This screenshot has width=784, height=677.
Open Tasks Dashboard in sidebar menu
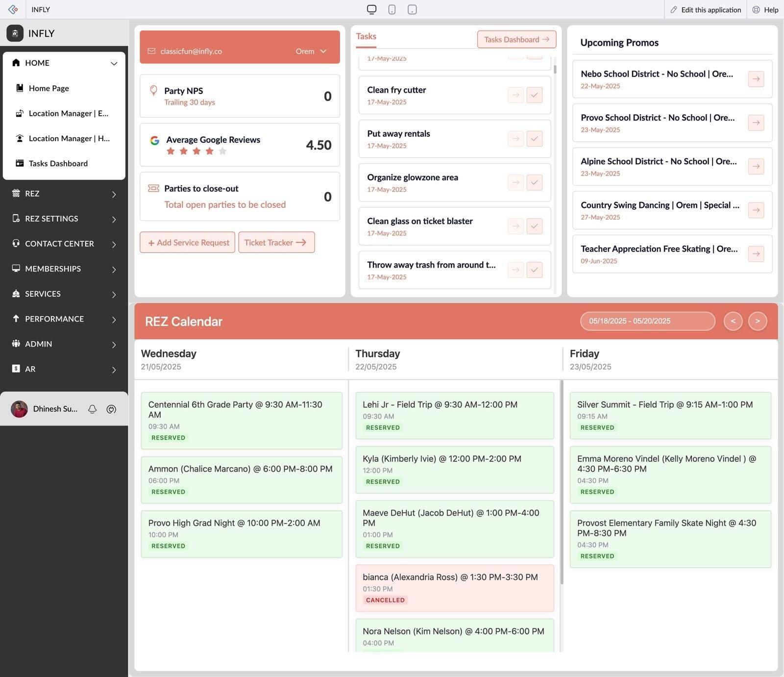58,163
